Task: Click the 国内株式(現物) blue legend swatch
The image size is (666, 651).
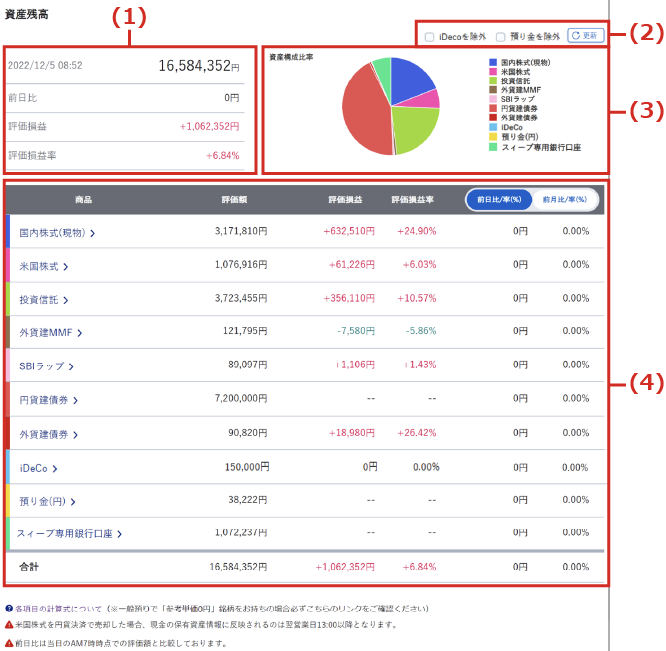Action: coord(493,63)
